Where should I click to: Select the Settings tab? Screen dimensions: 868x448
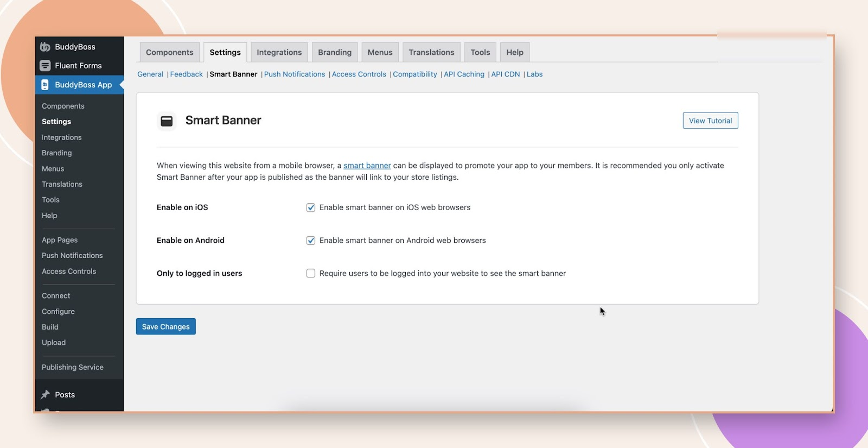225,52
